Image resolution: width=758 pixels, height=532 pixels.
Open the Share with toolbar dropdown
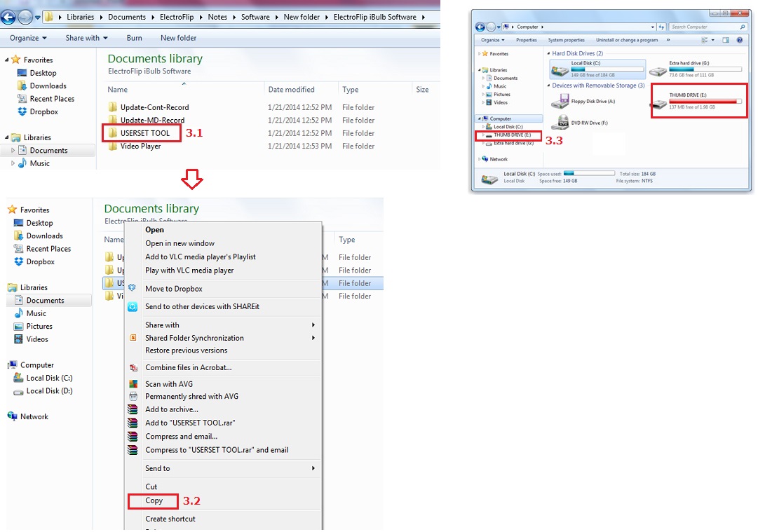click(x=87, y=38)
